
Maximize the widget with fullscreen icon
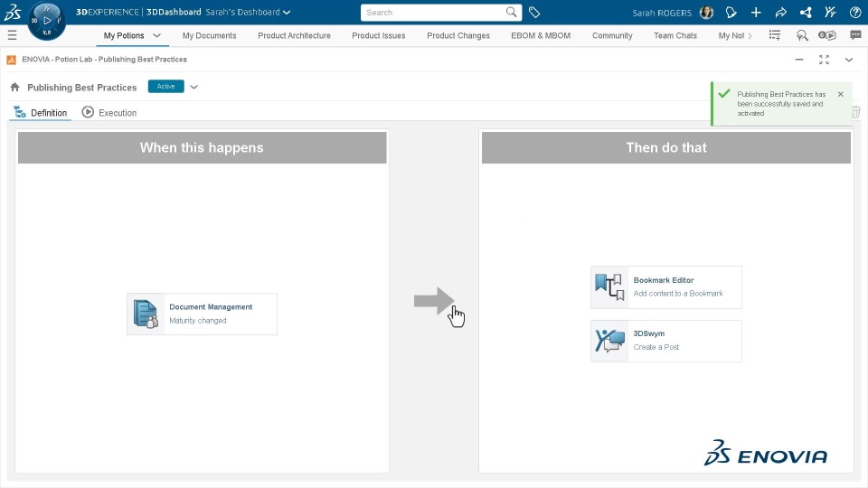click(824, 60)
